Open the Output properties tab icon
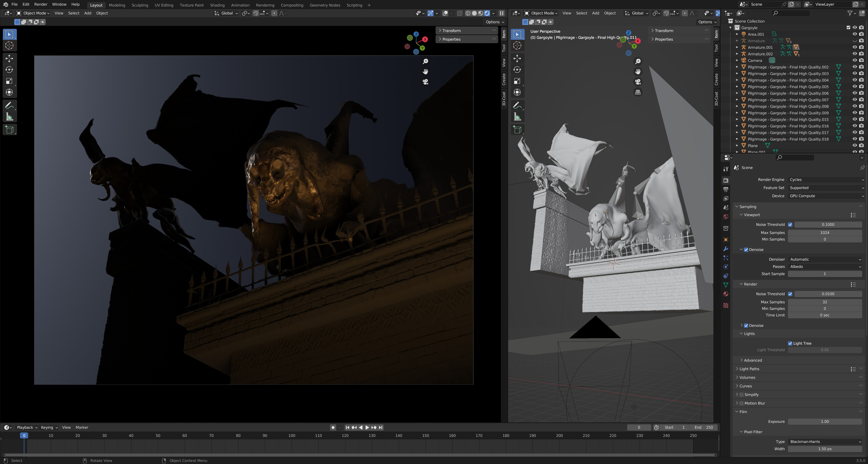Viewport: 868px width, 464px height. [x=726, y=190]
